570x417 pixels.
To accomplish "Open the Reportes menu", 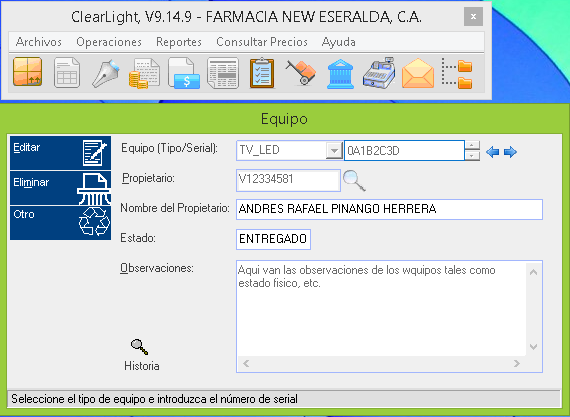I will pyautogui.click(x=178, y=42).
